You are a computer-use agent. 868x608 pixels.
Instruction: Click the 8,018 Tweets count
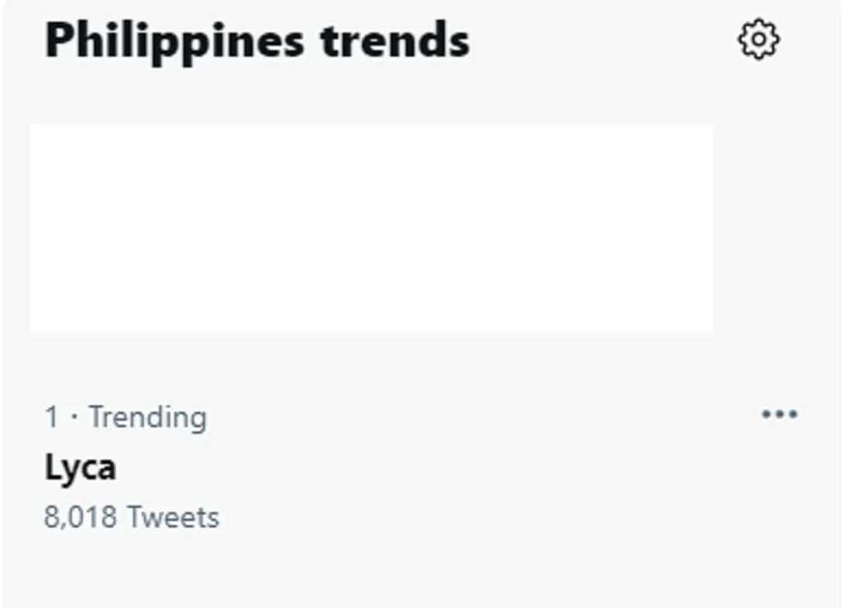coord(131,517)
